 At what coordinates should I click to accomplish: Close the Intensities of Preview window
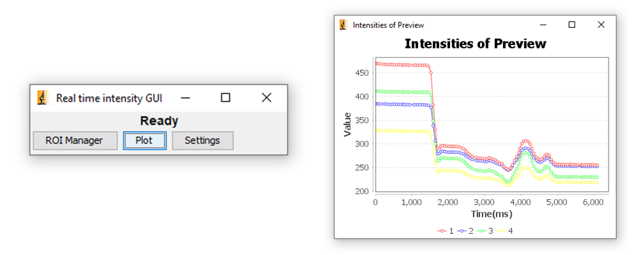[x=601, y=25]
